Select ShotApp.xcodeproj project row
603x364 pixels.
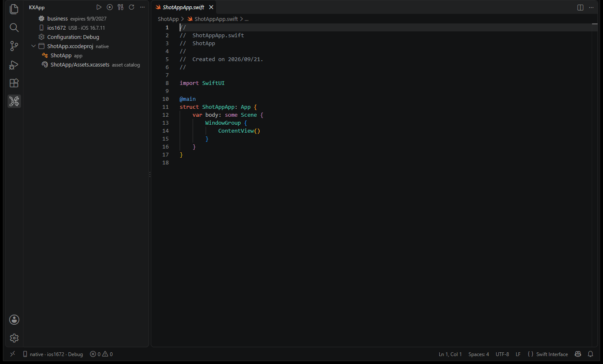(x=86, y=46)
